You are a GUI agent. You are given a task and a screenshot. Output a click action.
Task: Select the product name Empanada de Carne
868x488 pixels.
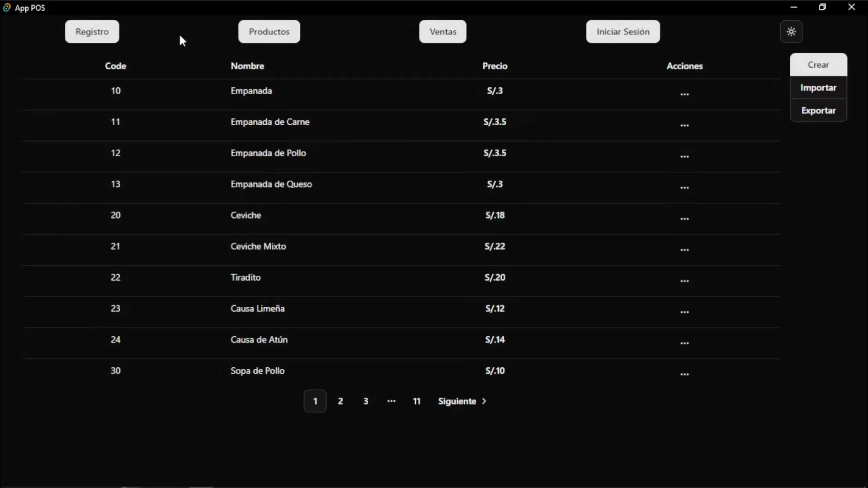(x=270, y=122)
